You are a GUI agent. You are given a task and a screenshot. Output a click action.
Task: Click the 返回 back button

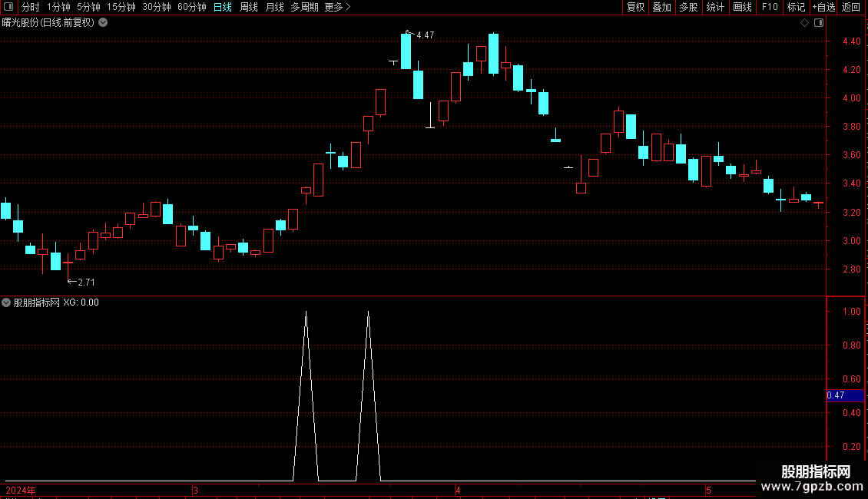(x=851, y=7)
